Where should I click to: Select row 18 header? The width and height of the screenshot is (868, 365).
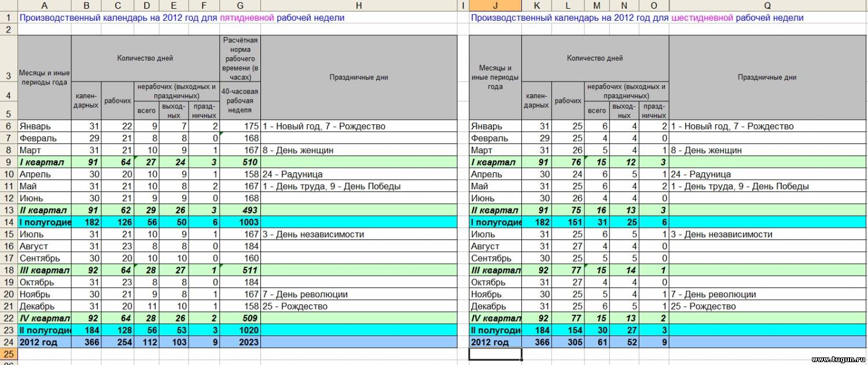9,270
